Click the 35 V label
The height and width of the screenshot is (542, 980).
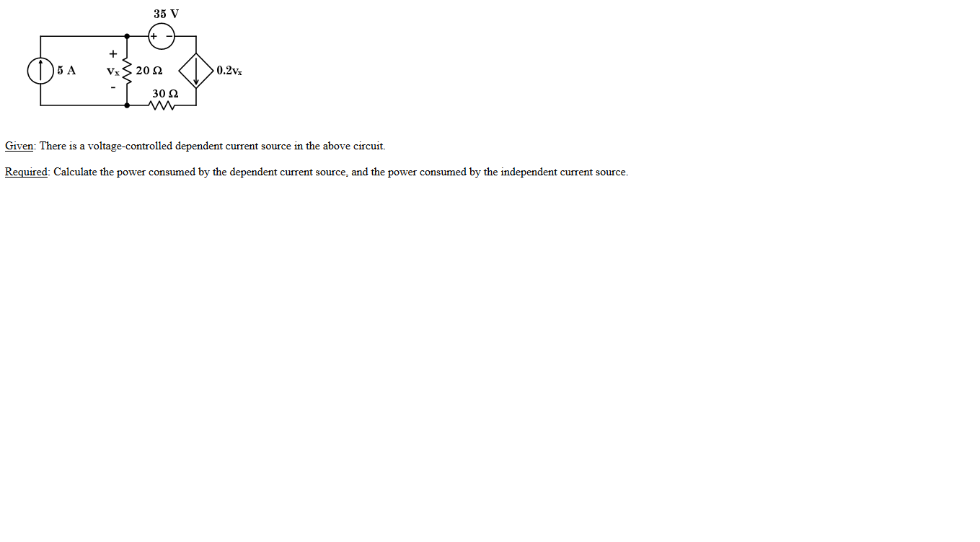click(167, 14)
